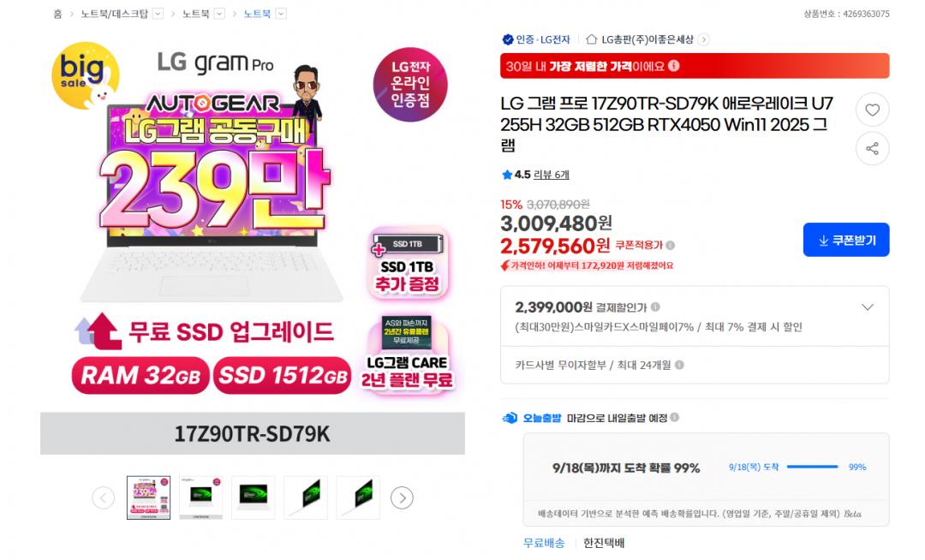Open info icon next to 내일출발 예정

[x=674, y=417]
